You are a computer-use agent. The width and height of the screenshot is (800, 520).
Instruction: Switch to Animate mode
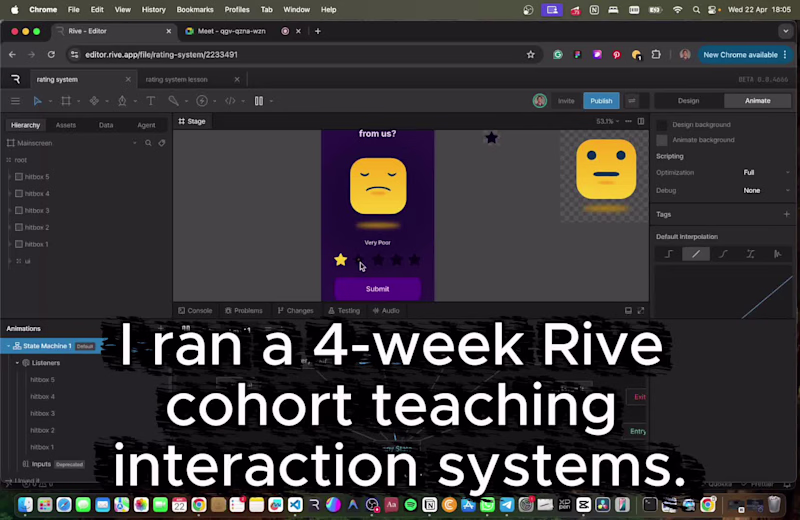(757, 101)
